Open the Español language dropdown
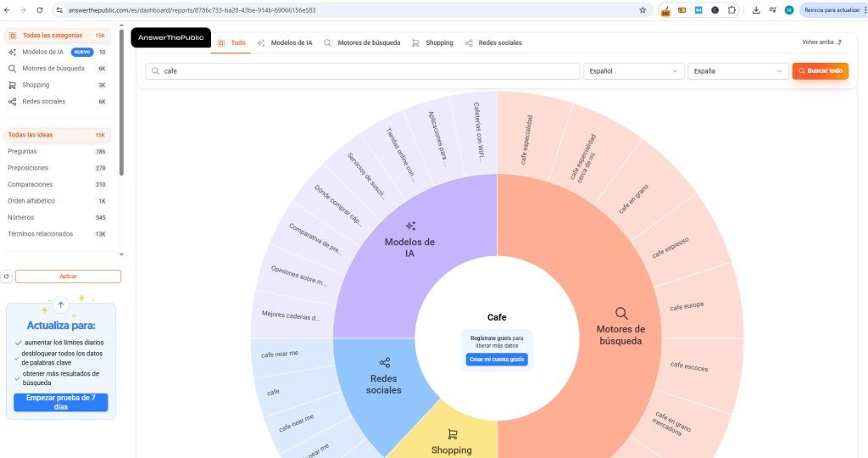Image resolution: width=868 pixels, height=458 pixels. [633, 71]
